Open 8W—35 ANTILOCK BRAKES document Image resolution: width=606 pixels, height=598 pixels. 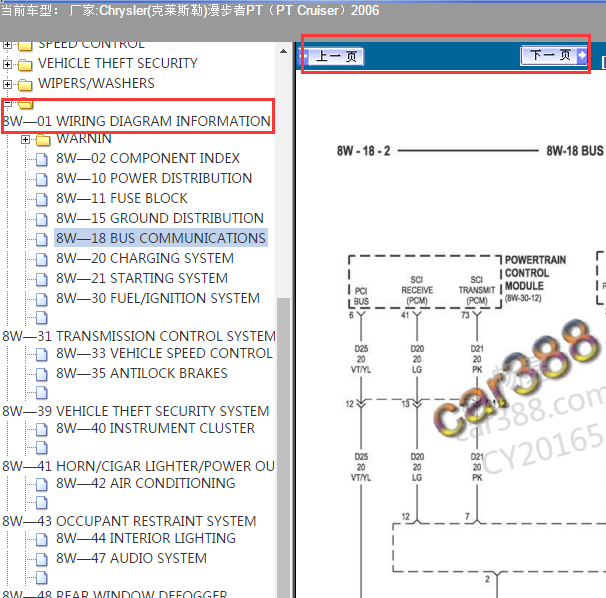142,373
